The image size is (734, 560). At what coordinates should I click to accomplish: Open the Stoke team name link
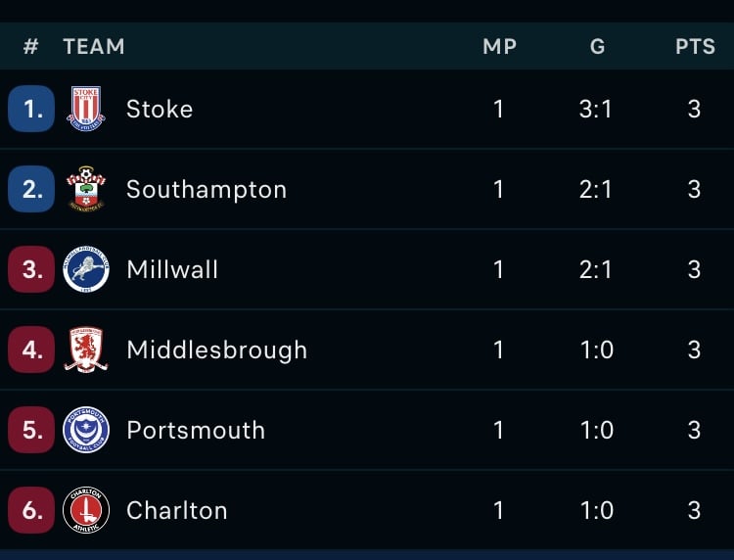pos(160,109)
